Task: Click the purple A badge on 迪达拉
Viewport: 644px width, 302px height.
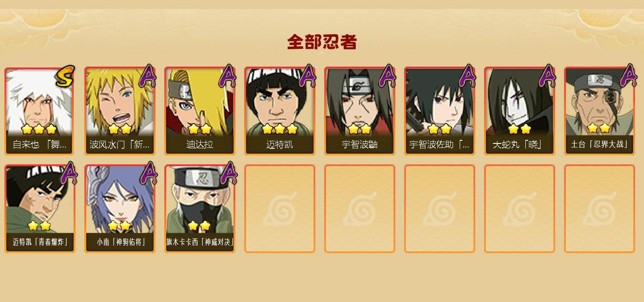Action: pos(228,76)
